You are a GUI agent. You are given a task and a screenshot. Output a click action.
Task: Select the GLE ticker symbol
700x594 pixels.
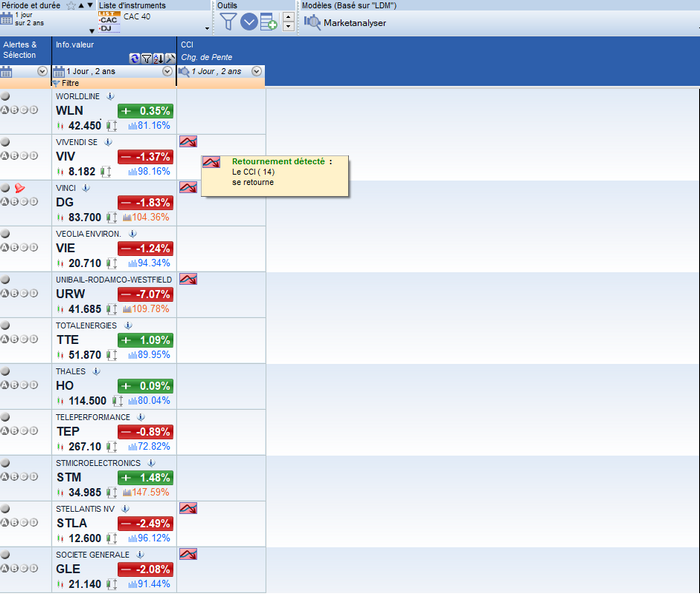click(x=68, y=569)
